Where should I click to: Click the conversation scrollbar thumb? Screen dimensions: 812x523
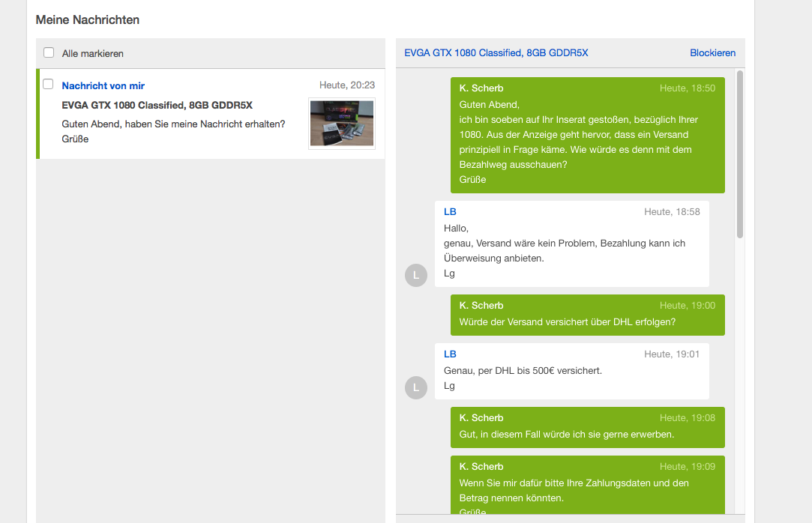point(740,154)
